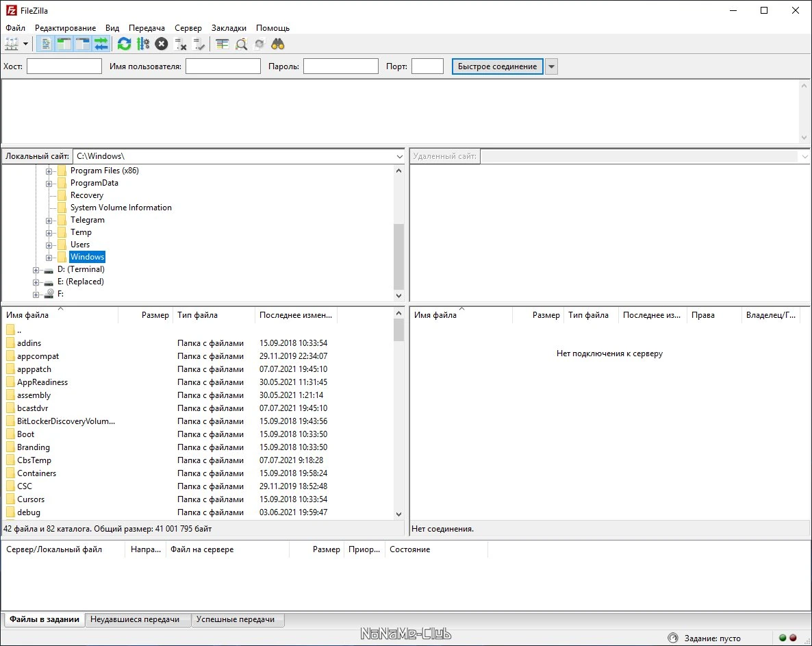Screen dimensions: 812x646
Task: Sort remote list by Права column
Action: [x=714, y=315]
